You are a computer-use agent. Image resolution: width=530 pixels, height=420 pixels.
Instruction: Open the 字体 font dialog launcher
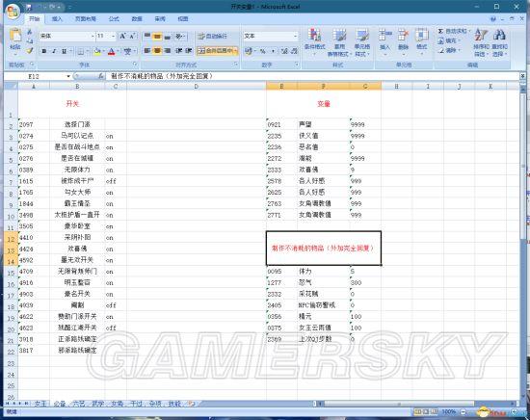pyautogui.click(x=135, y=64)
